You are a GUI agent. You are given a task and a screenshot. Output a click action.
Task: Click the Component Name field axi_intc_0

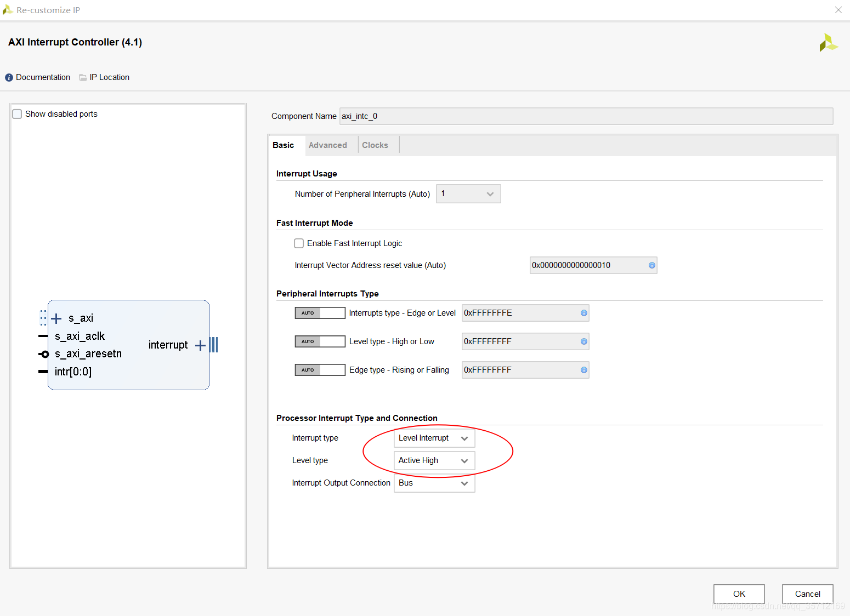(586, 116)
